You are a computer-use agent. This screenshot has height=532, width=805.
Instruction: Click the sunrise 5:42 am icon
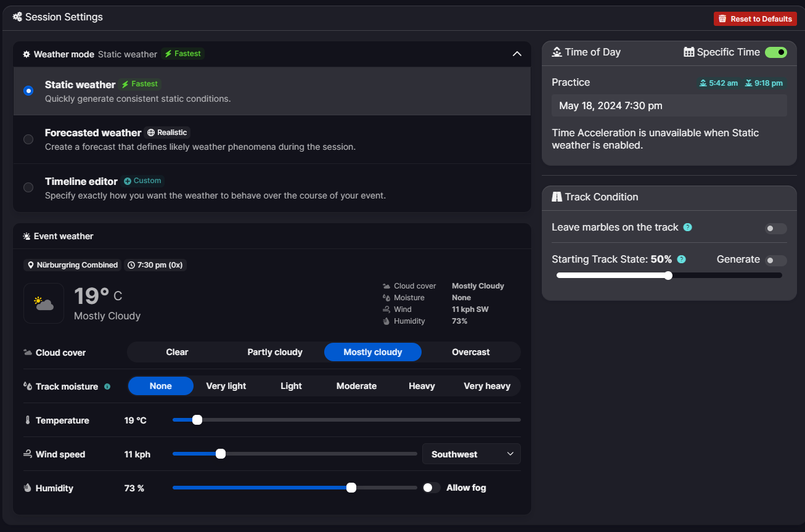(x=703, y=83)
